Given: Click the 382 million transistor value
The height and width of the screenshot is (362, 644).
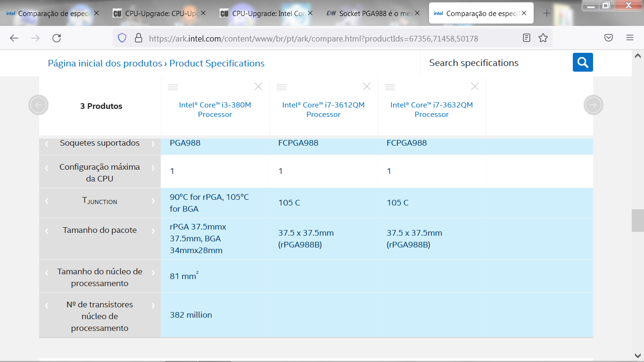Looking at the screenshot, I should [x=191, y=315].
